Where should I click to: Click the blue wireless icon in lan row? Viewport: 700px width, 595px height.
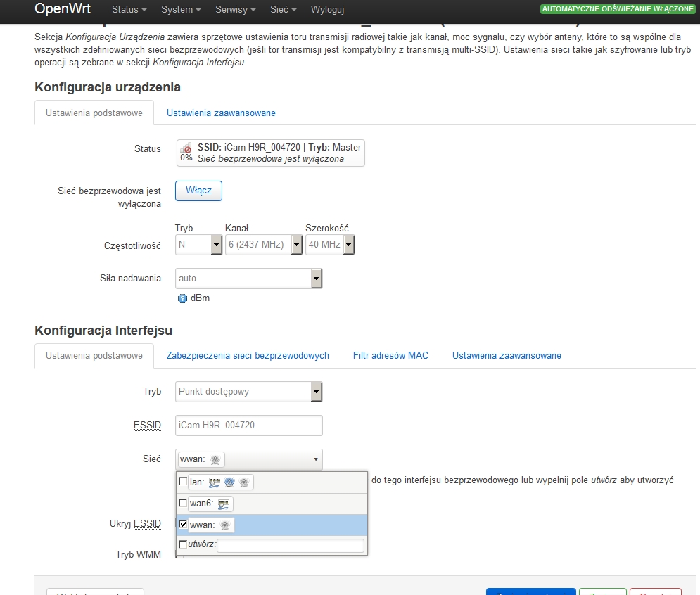point(229,482)
